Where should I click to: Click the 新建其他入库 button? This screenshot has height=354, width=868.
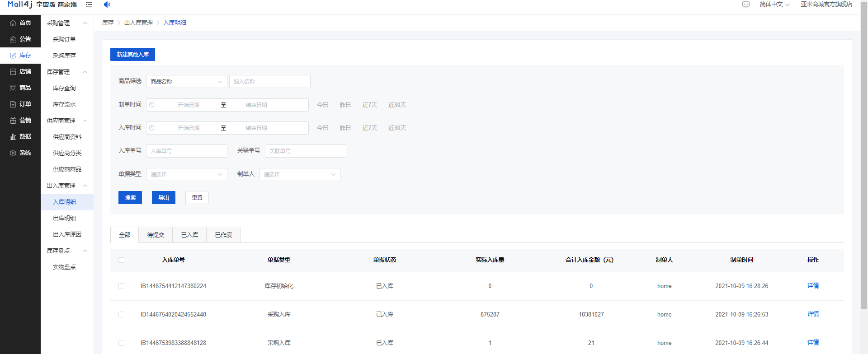point(132,54)
